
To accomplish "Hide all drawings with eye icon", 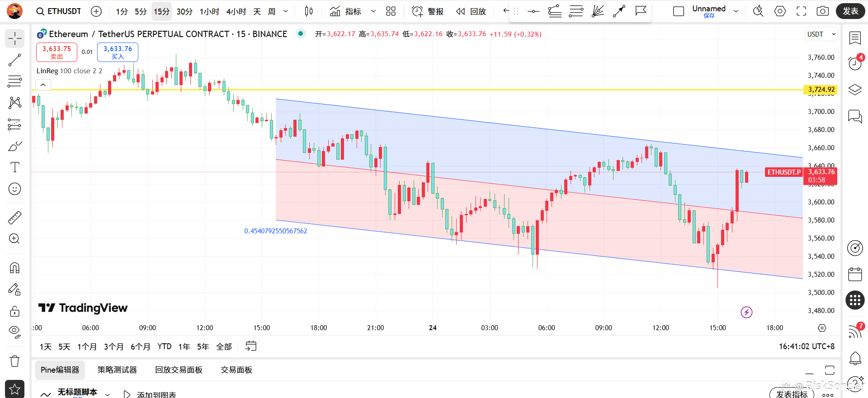I will coord(15,332).
